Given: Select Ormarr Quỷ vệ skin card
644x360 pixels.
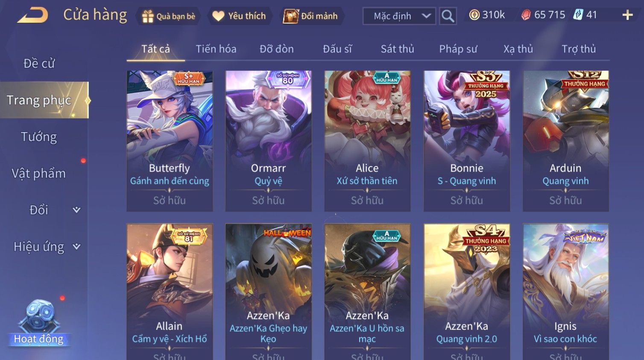Looking at the screenshot, I should click(x=268, y=141).
